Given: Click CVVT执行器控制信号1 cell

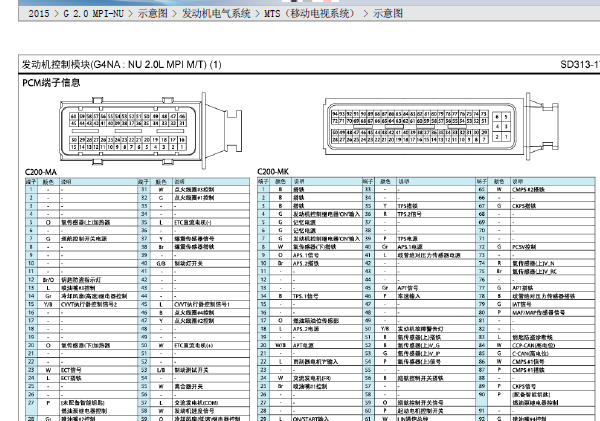Looking at the screenshot, I should (202, 304).
